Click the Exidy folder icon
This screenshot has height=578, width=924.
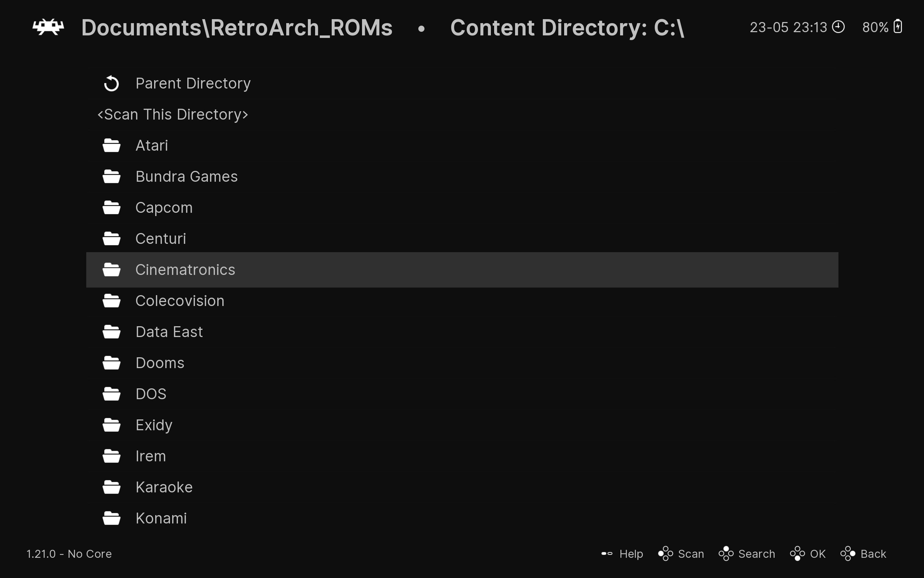(112, 425)
